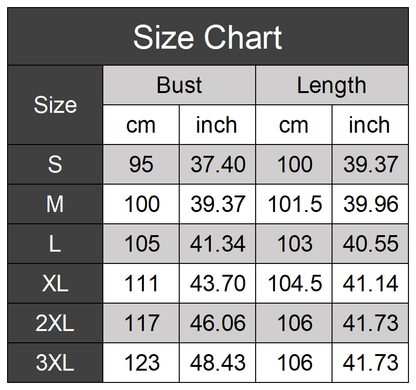Click the Size header cell

55,105
